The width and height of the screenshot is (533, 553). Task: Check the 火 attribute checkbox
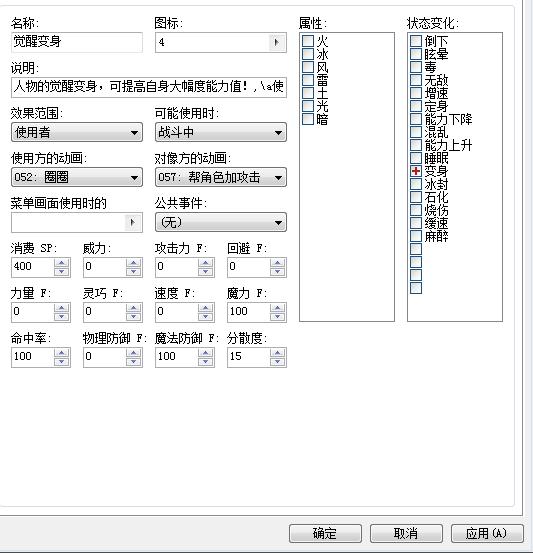[308, 41]
